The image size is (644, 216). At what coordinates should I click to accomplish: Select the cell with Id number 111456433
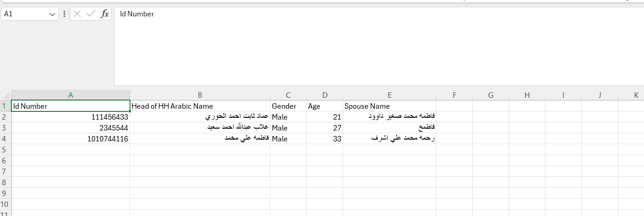(x=70, y=117)
